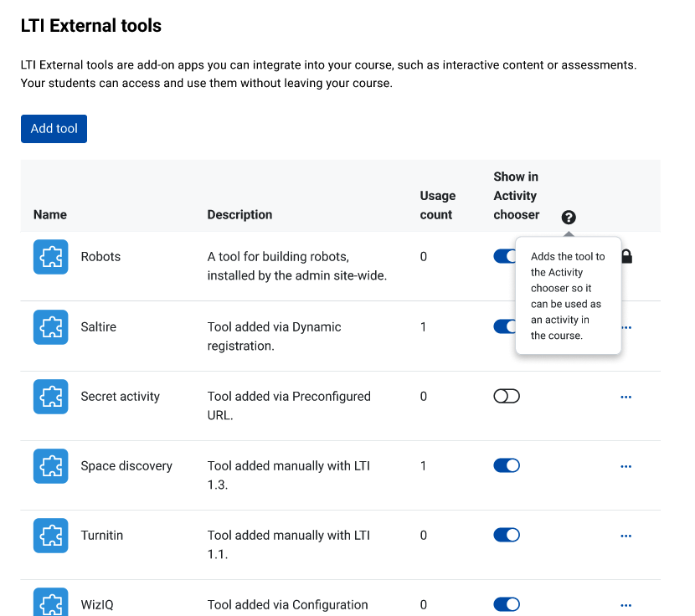
Task: Click Turnitin's LTI 1.1 description
Action: (289, 545)
